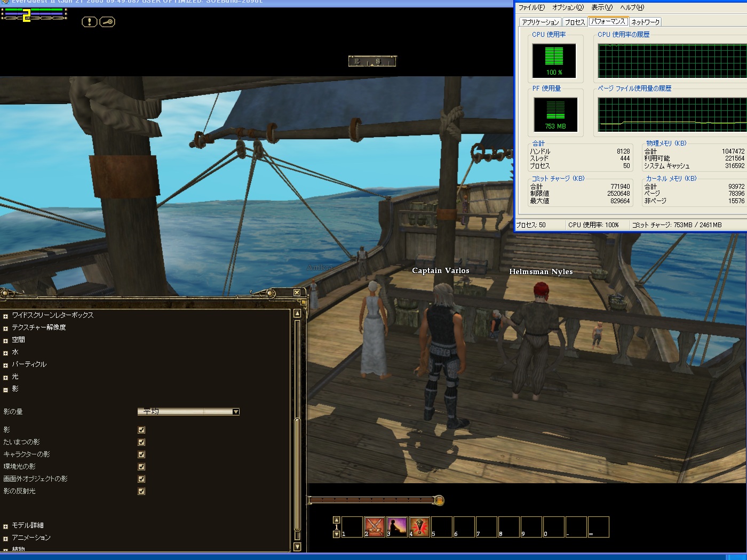Select the パフォーマンス tab in Task Manager

click(x=608, y=21)
